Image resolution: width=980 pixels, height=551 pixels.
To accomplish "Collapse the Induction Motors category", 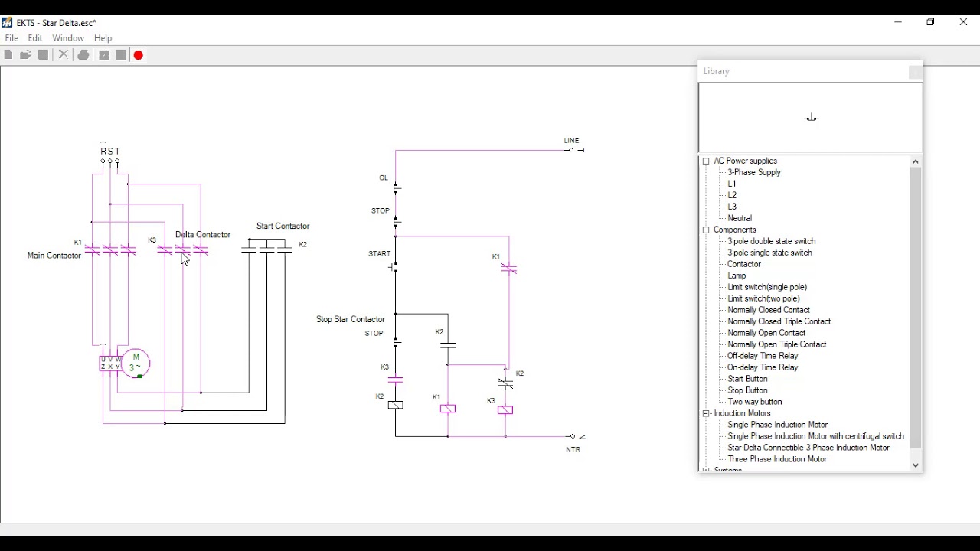I will (x=706, y=414).
